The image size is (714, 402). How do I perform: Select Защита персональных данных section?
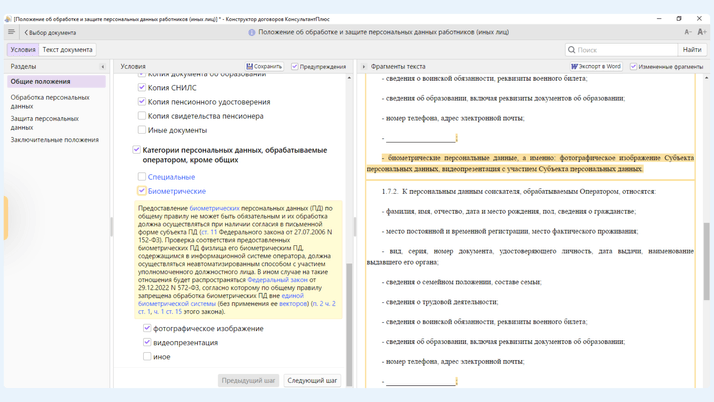coord(44,123)
